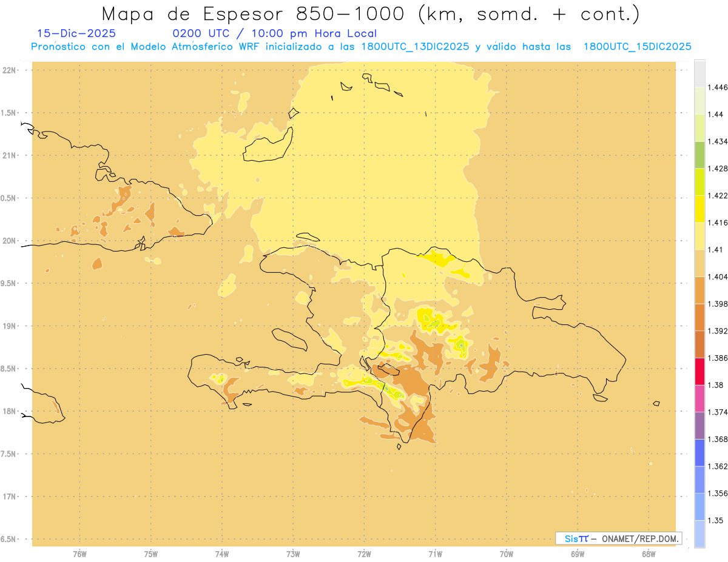Click the colorbar value "1.35"
Viewport: 728px width, 562px height.
(716, 521)
